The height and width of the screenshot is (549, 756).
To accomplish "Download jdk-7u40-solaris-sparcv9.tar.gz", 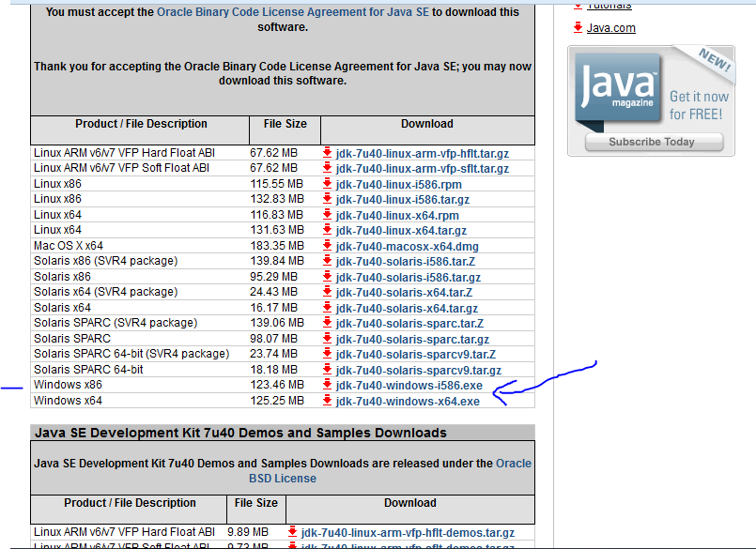I will pyautogui.click(x=419, y=370).
